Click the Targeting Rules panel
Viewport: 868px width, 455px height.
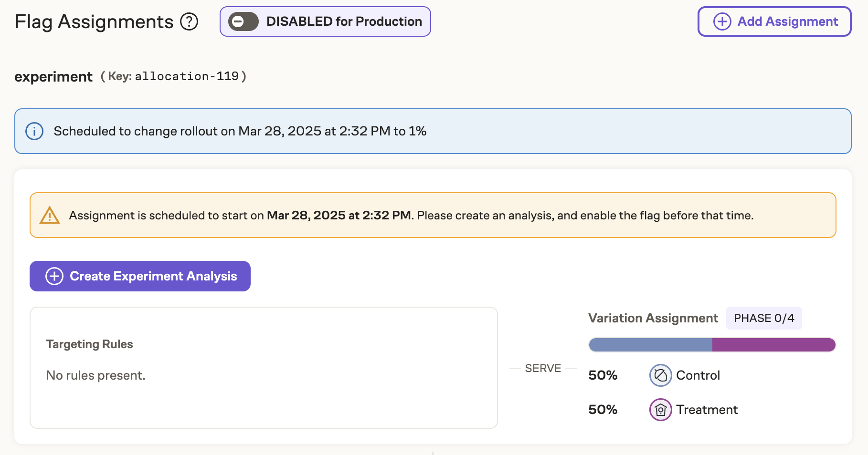tap(264, 367)
